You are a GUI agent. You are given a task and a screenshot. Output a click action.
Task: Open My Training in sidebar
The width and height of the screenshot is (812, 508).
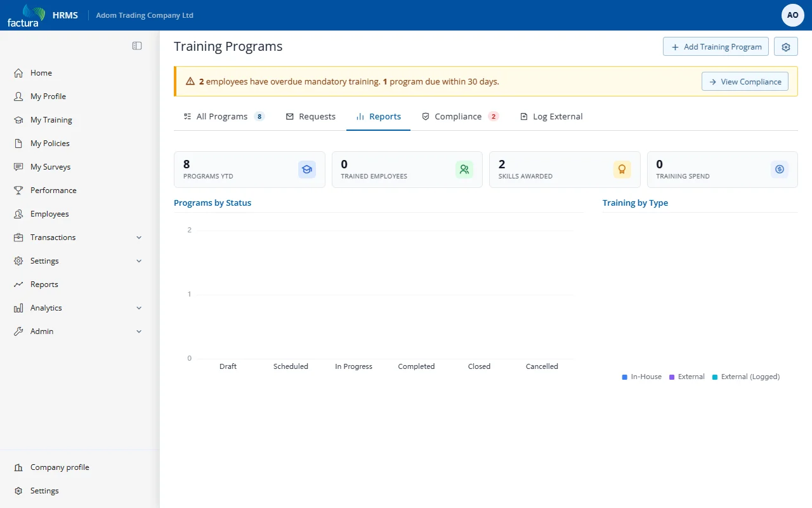click(x=80, y=120)
